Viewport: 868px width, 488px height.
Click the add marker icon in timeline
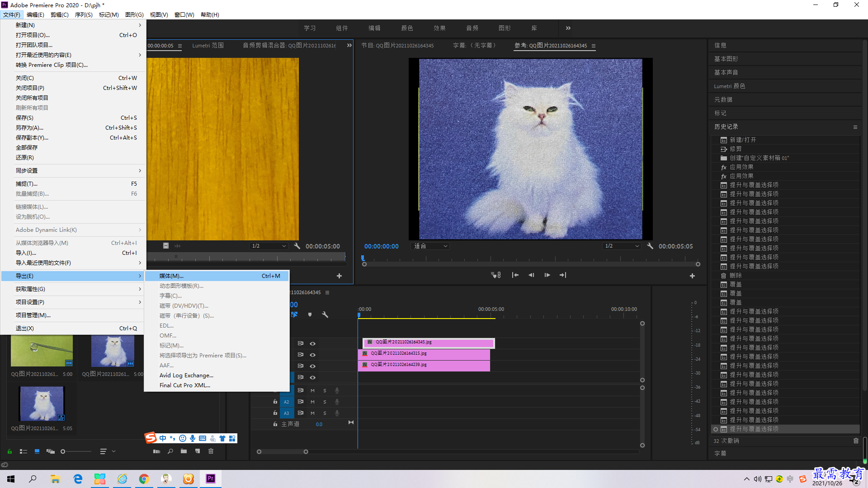pos(310,314)
